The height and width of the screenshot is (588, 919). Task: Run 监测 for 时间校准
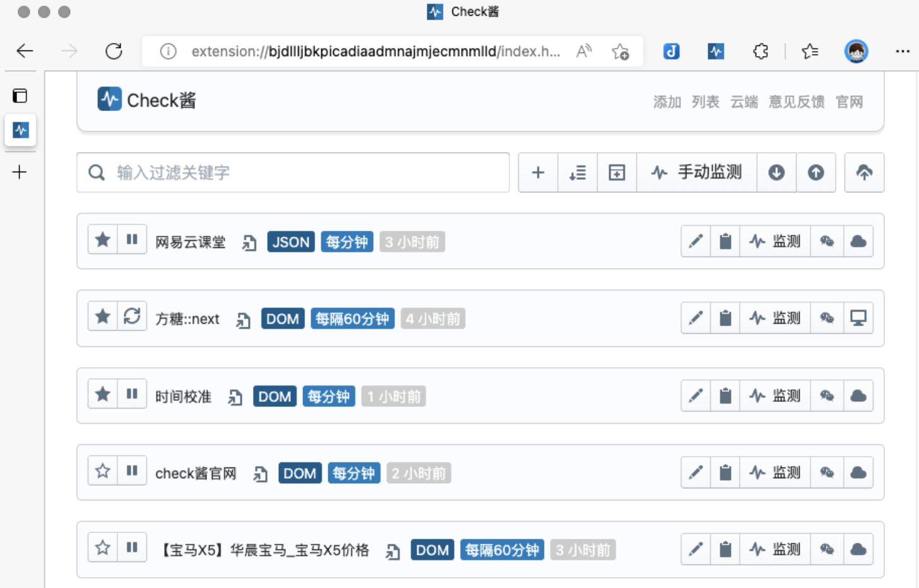tap(775, 396)
